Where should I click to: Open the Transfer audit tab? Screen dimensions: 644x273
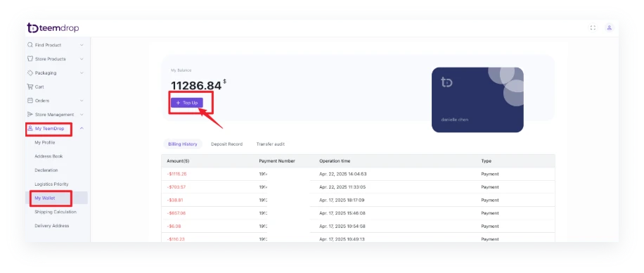(270, 144)
